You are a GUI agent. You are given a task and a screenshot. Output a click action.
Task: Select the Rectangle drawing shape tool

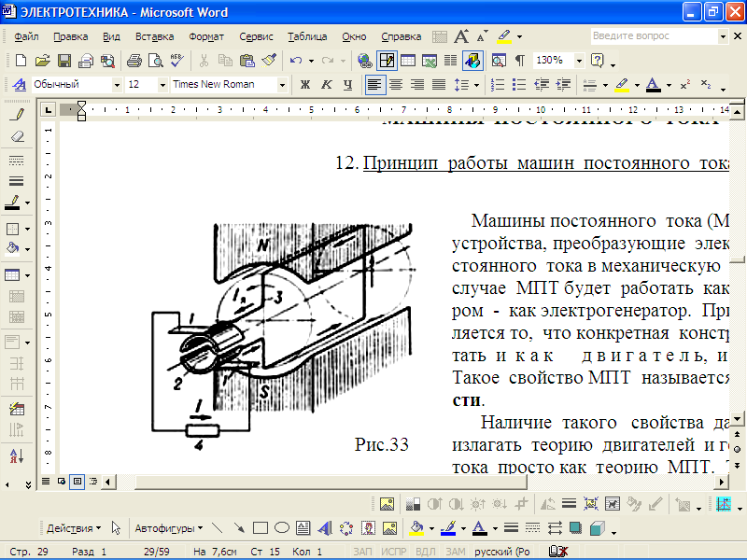[261, 527]
